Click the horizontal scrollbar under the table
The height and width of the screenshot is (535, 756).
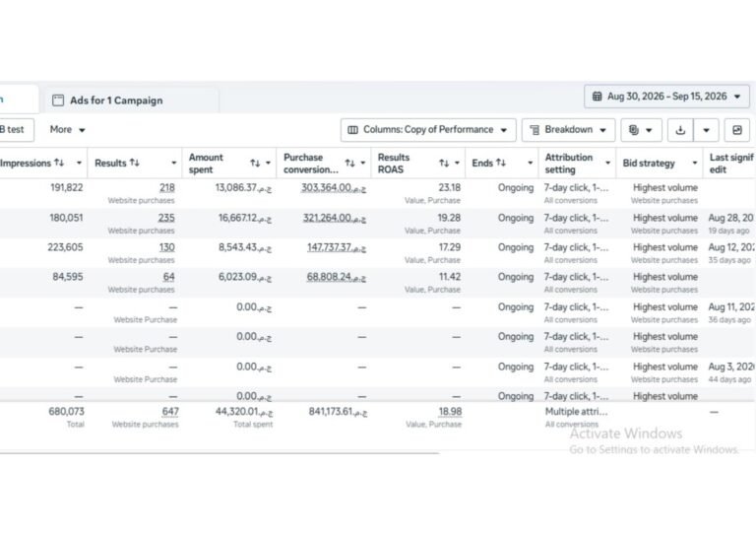click(x=220, y=453)
